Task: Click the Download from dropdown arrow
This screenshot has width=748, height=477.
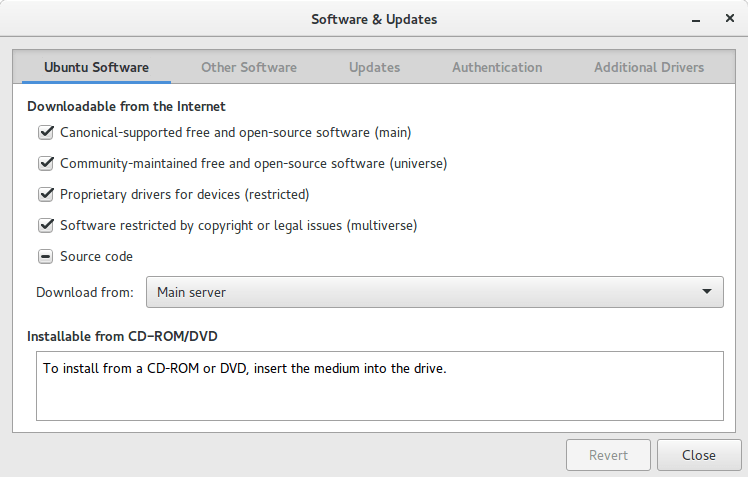Action: (x=707, y=292)
